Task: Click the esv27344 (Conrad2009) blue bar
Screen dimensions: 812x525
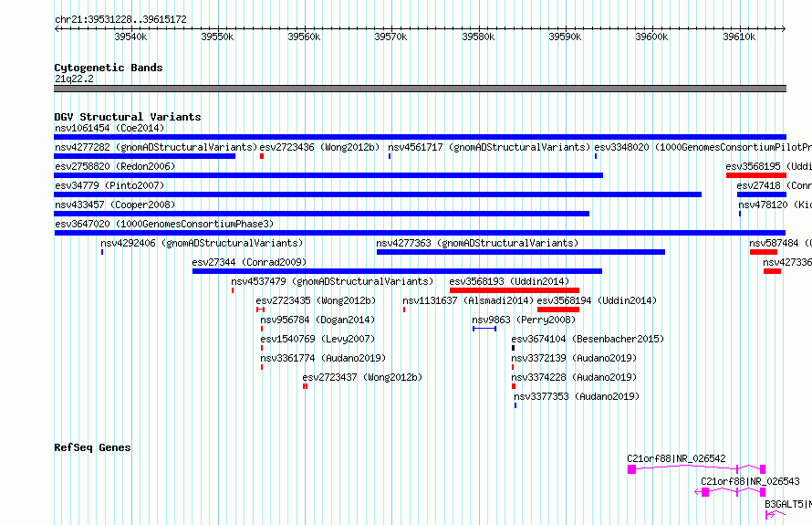Action: 397,271
